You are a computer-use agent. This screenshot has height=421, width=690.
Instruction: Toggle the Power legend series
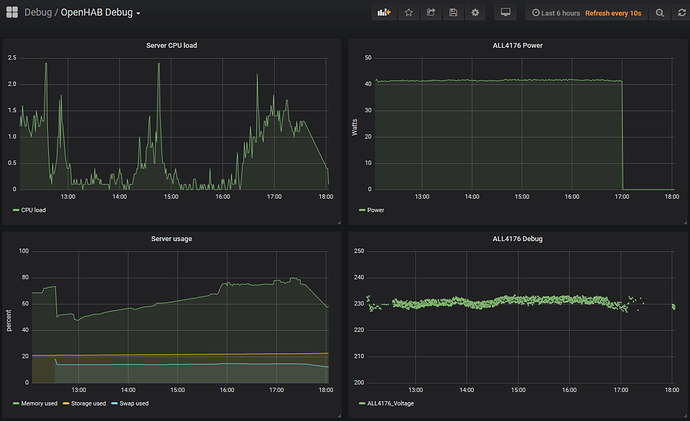(375, 210)
